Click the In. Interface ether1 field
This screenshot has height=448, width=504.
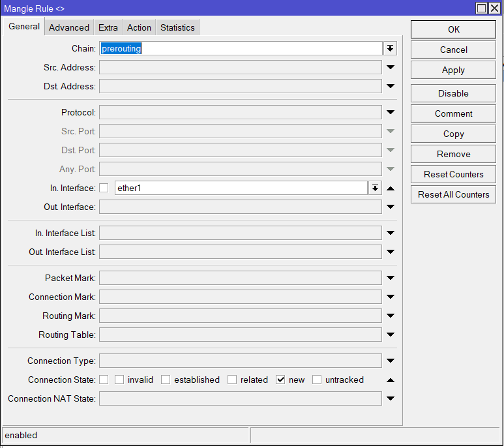(241, 188)
